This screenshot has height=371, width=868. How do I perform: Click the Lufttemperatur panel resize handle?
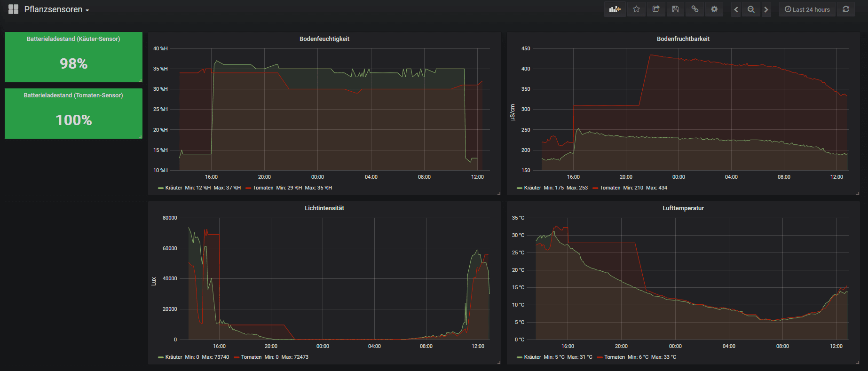858,363
